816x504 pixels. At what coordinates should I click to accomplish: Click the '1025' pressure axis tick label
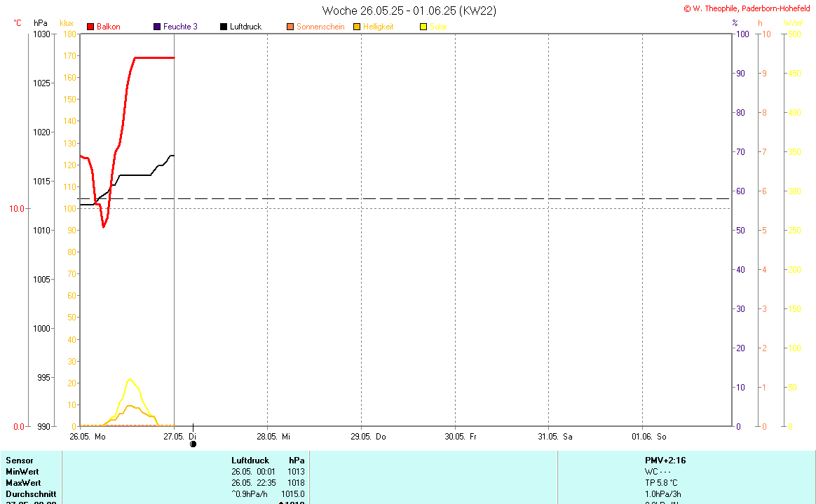click(41, 83)
